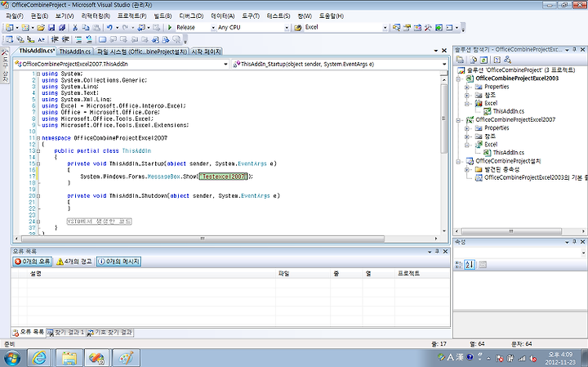This screenshot has height=367, width=588.
Task: Collapse the using directives outlining box
Action: click(x=38, y=74)
